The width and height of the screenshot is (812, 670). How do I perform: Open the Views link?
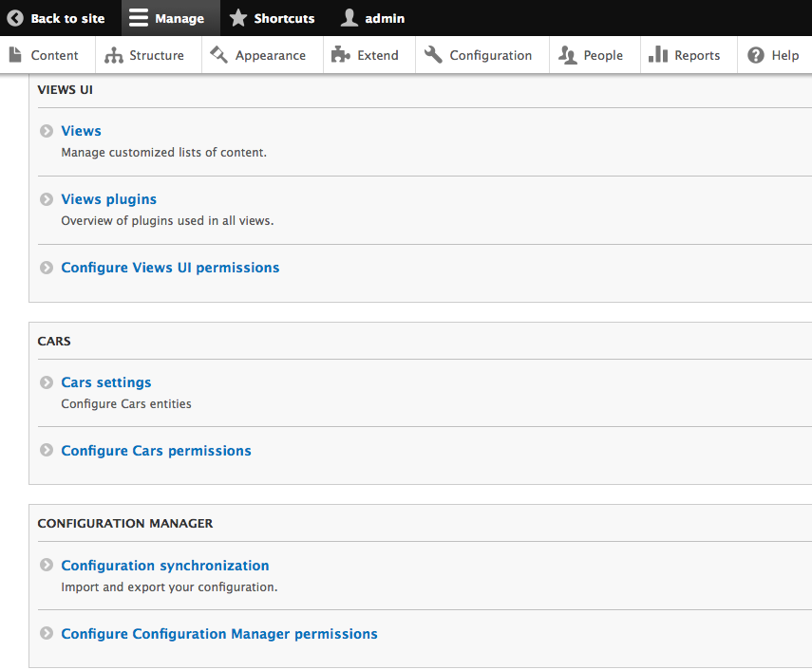point(81,131)
